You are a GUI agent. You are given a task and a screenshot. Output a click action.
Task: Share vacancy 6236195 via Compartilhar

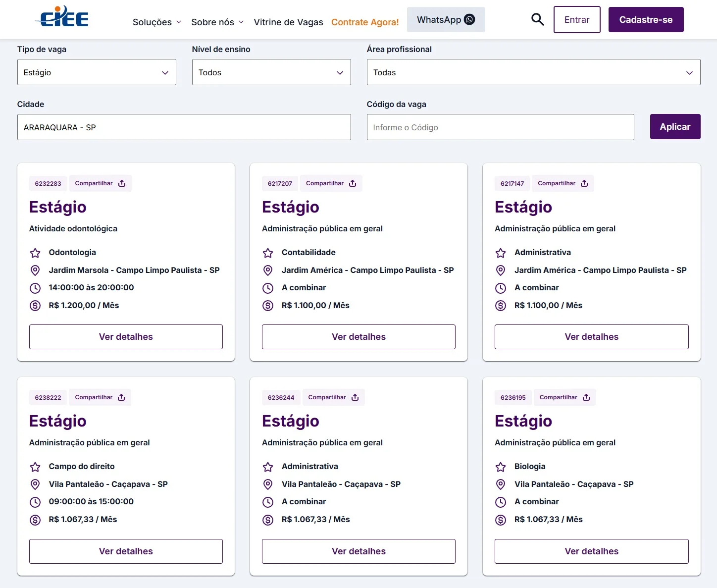[x=564, y=397]
